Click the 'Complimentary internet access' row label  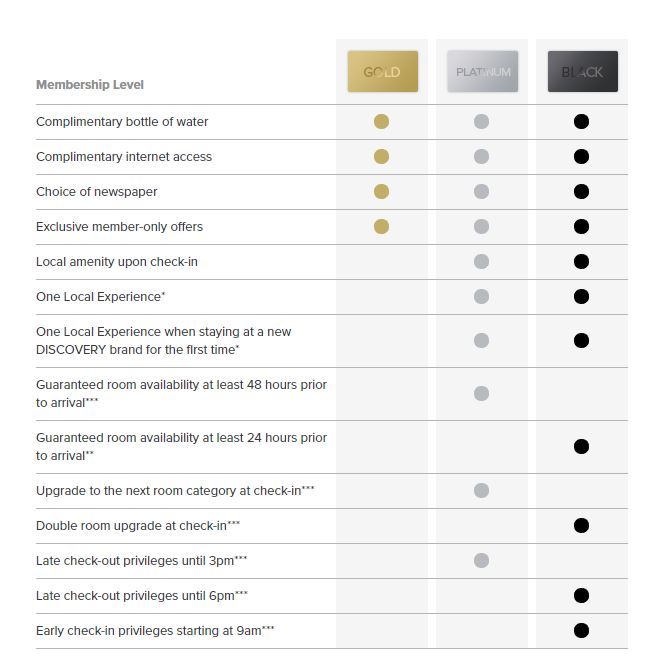(124, 157)
